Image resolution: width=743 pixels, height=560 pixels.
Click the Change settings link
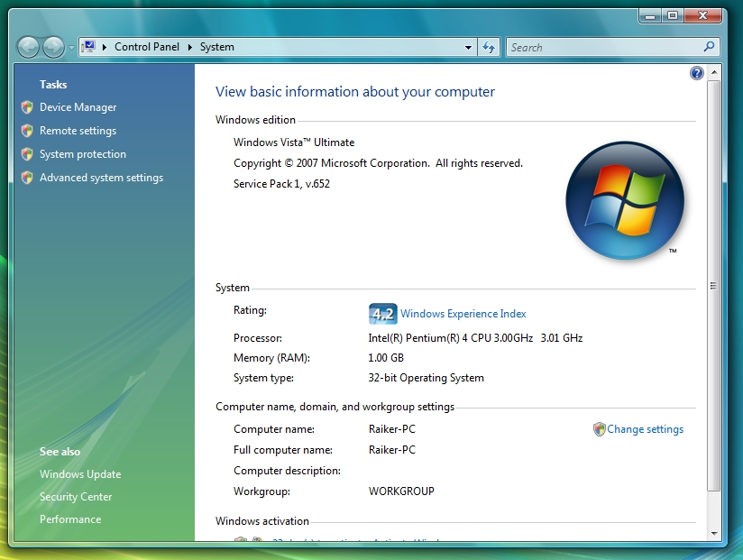coord(646,429)
